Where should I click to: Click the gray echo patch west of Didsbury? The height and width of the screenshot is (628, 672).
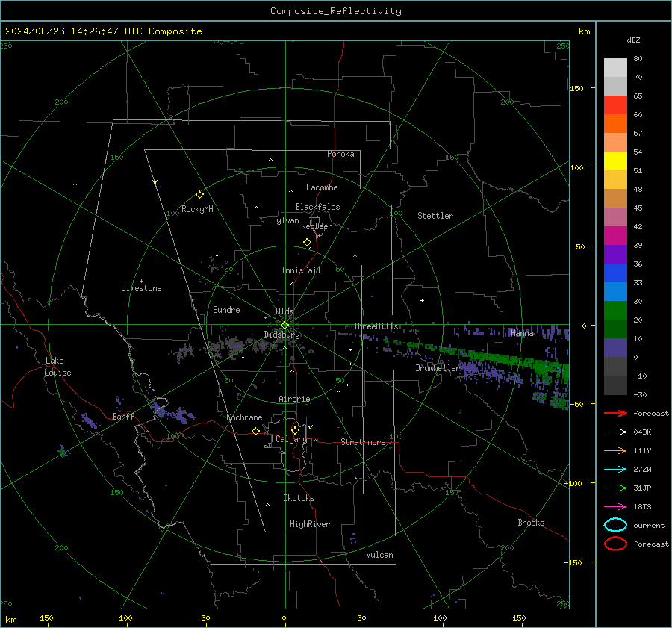tap(240, 344)
